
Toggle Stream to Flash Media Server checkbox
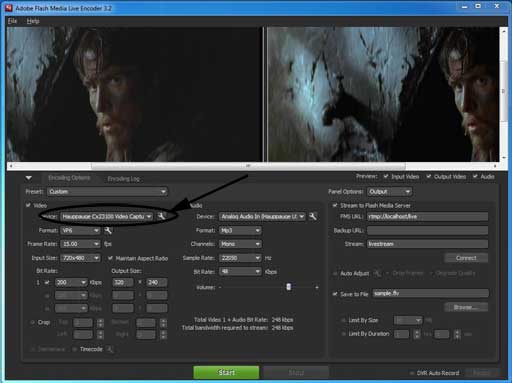[335, 205]
